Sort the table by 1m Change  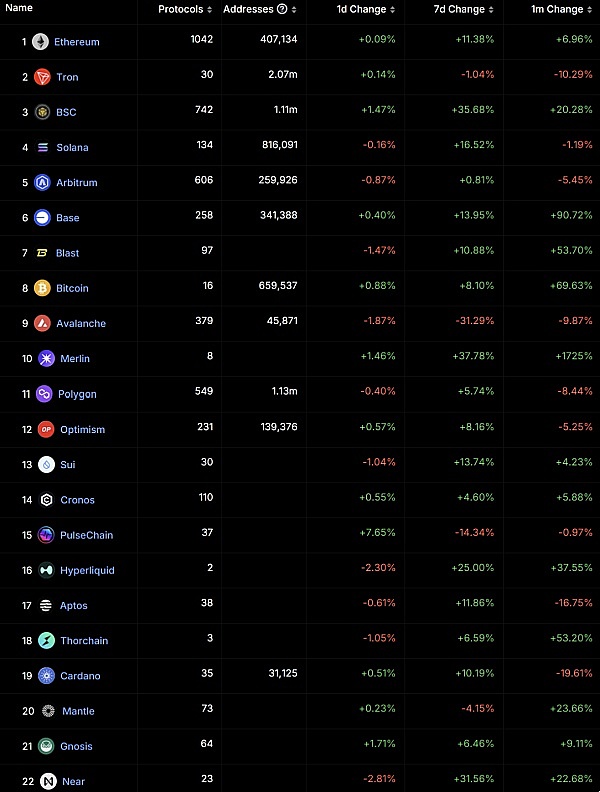(x=589, y=9)
